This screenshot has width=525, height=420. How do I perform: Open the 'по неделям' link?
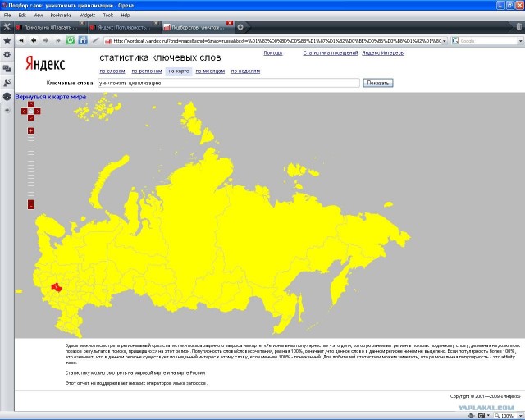(245, 71)
